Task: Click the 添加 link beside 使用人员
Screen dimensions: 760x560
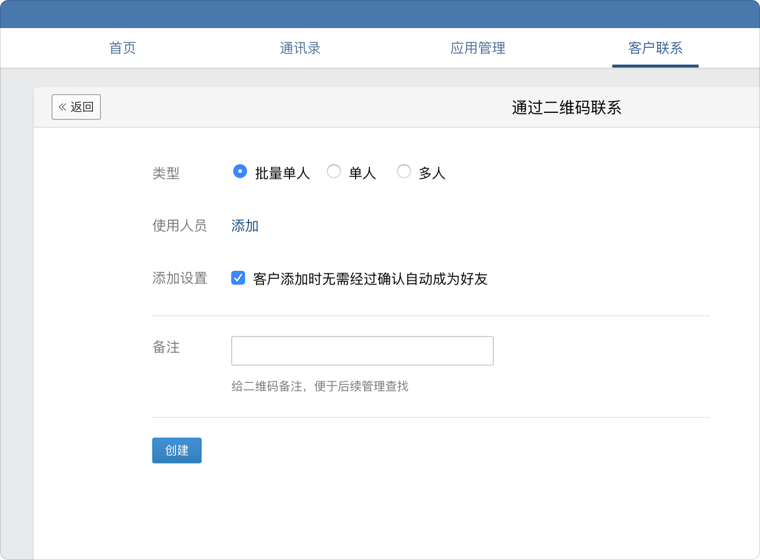Action: coord(245,225)
